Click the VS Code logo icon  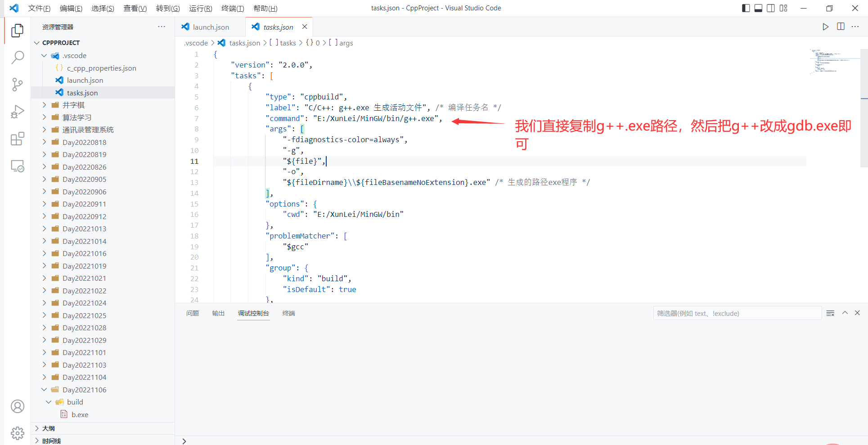(14, 8)
